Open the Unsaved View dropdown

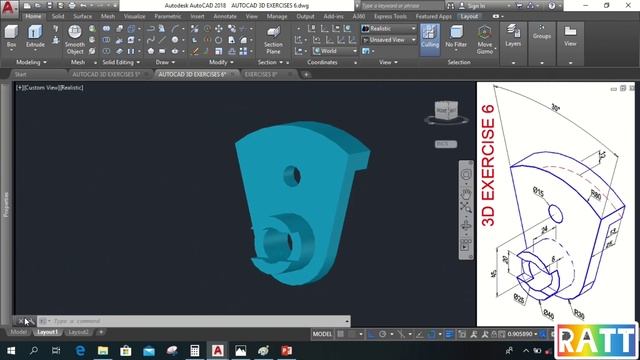pyautogui.click(x=389, y=40)
